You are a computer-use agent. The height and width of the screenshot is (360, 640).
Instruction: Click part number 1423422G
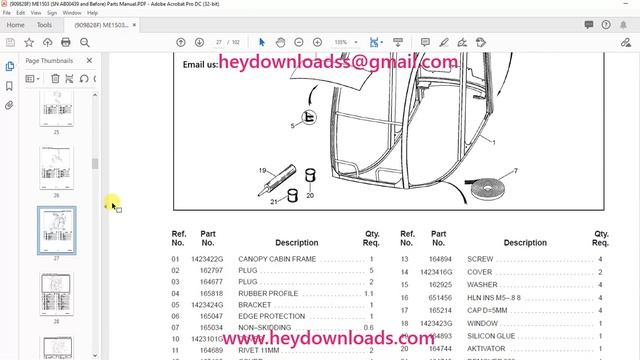click(x=207, y=259)
